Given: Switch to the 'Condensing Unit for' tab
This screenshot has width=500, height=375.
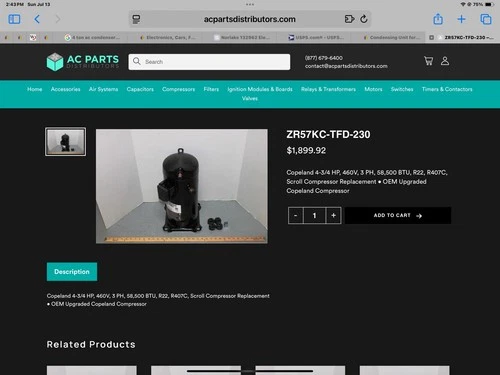Looking at the screenshot, I should point(391,37).
